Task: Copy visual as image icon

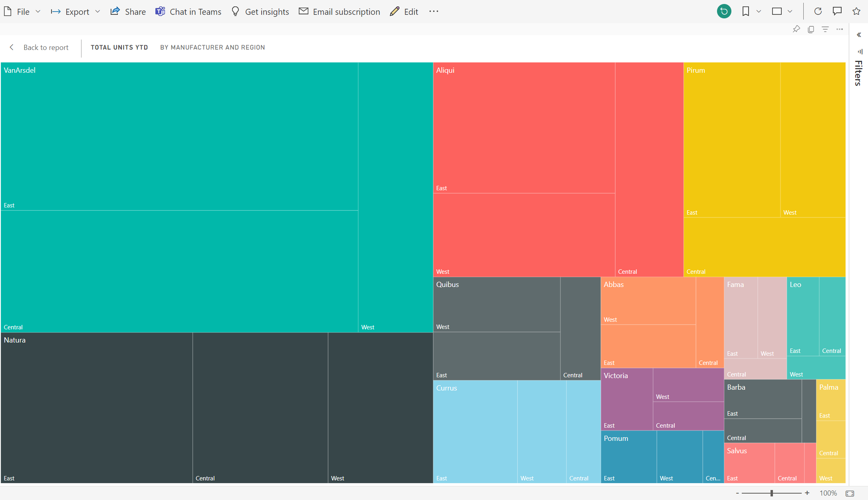Action: [810, 29]
